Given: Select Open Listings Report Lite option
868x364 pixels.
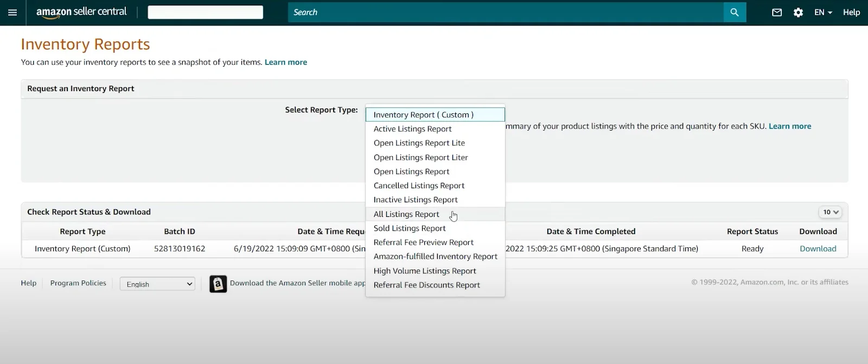Looking at the screenshot, I should point(435,143).
